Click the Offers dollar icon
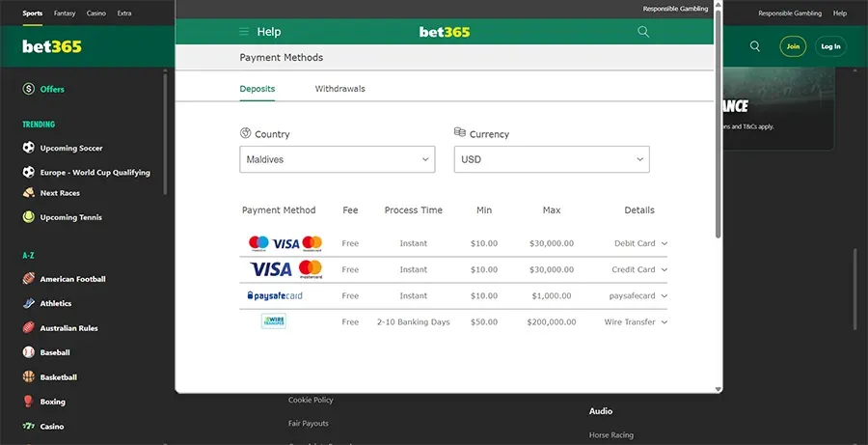 tap(28, 89)
